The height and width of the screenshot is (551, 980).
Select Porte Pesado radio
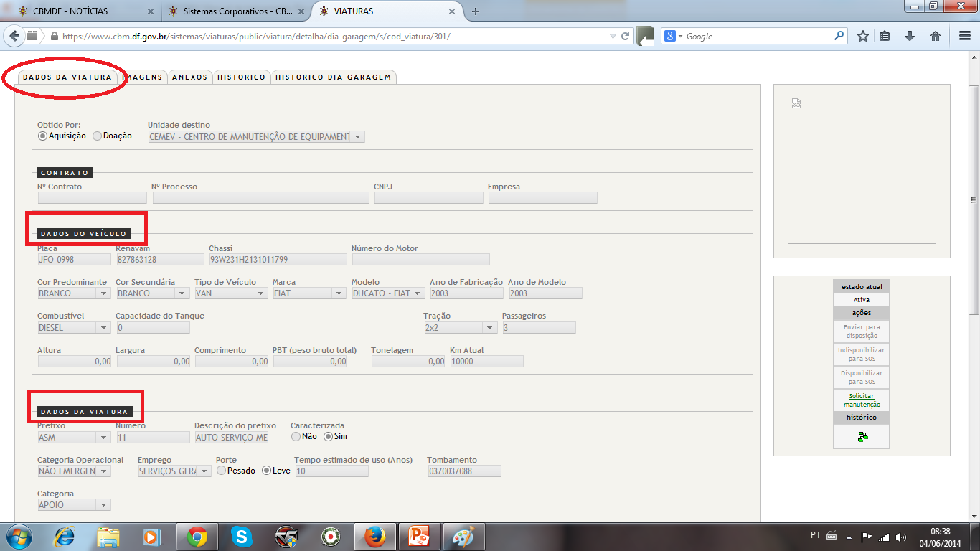coord(221,471)
